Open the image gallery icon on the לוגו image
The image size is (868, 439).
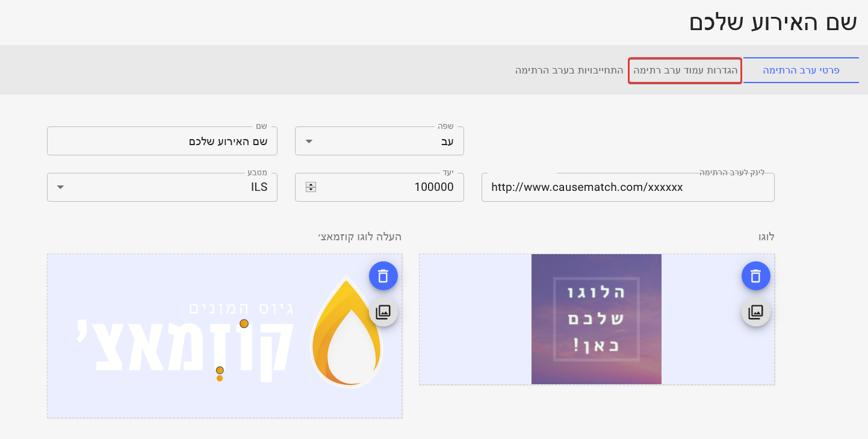(756, 312)
